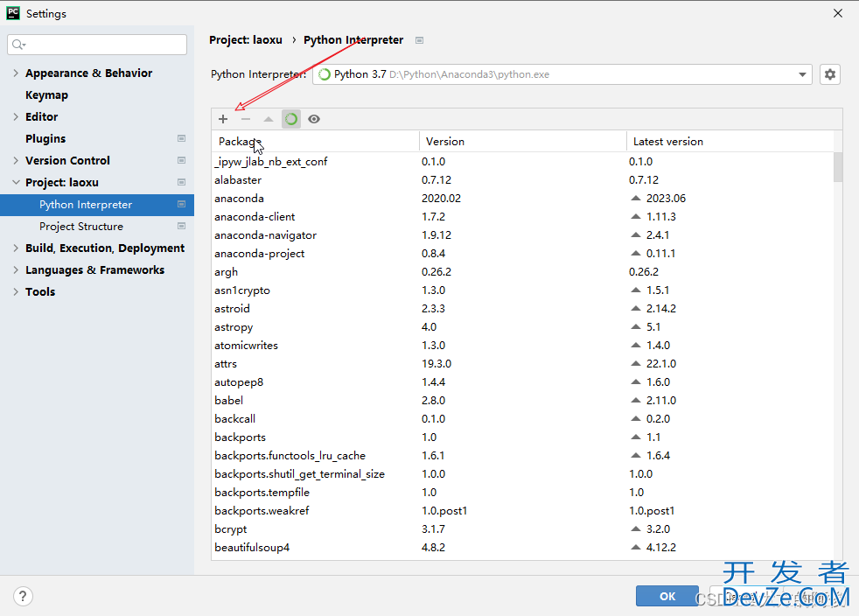Select backports.shutil_get_terminal_size row
This screenshot has height=616, width=859.
point(522,474)
